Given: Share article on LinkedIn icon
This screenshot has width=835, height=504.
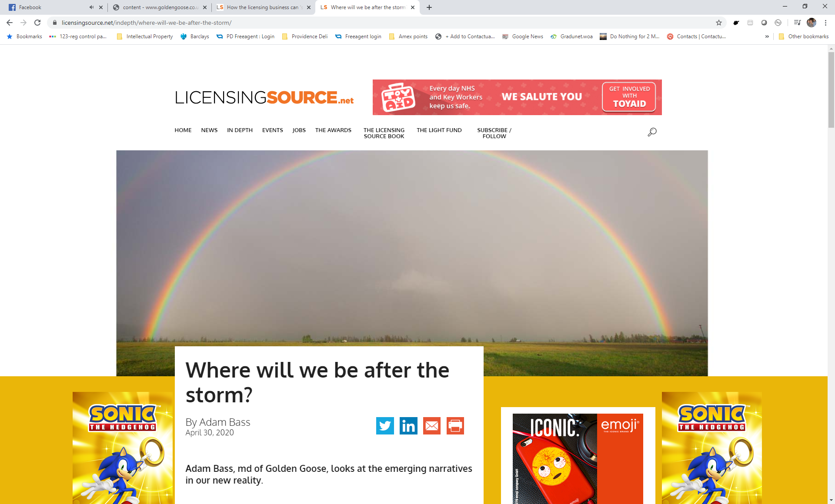Looking at the screenshot, I should [408, 426].
